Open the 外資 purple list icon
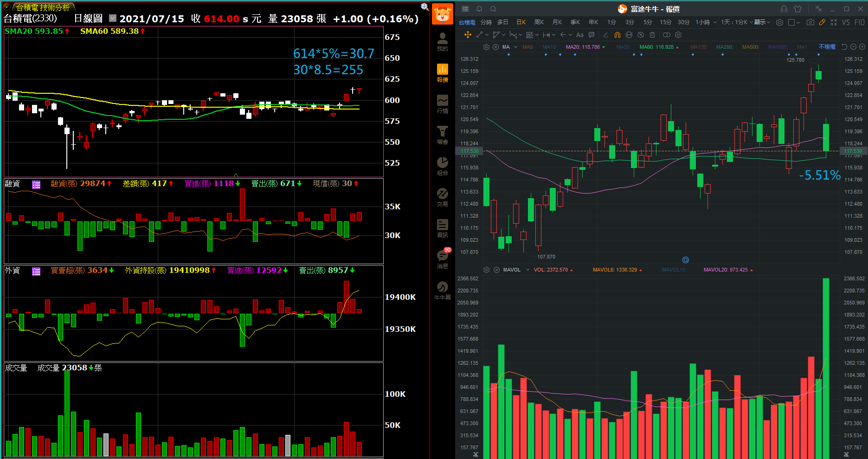 pos(36,271)
